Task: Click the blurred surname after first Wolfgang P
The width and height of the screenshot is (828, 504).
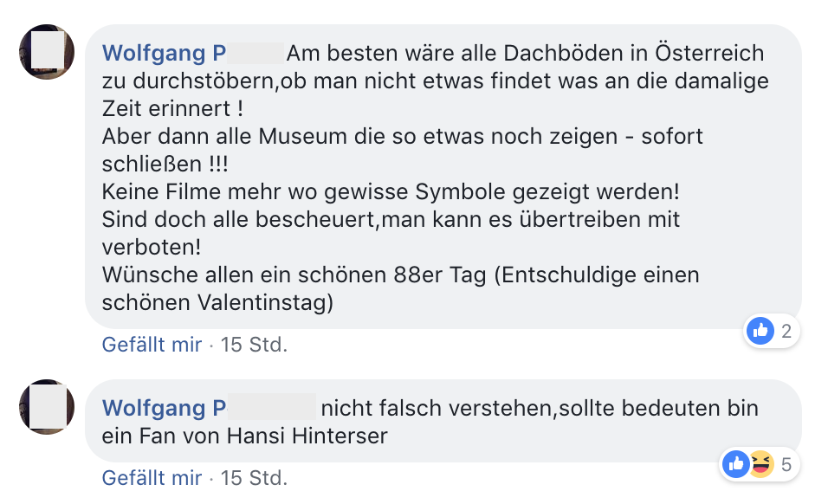Action: coord(256,54)
